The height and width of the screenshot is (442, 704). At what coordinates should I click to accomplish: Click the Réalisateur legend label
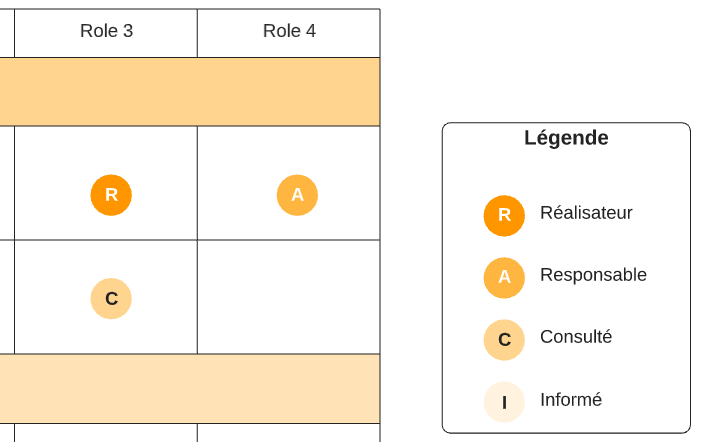coord(586,213)
